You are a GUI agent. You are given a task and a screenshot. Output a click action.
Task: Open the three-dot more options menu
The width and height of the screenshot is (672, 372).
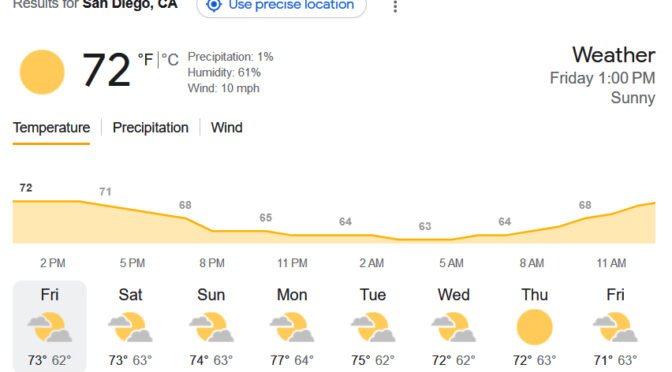395,6
